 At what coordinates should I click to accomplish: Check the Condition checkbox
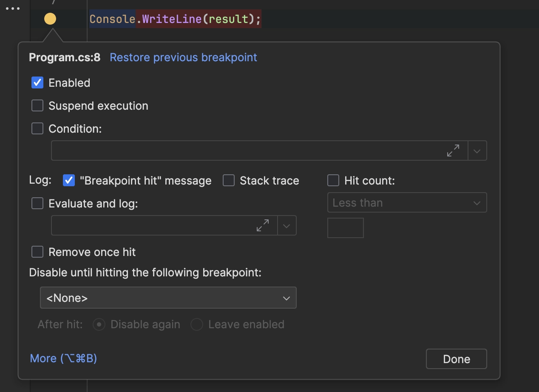pyautogui.click(x=37, y=128)
